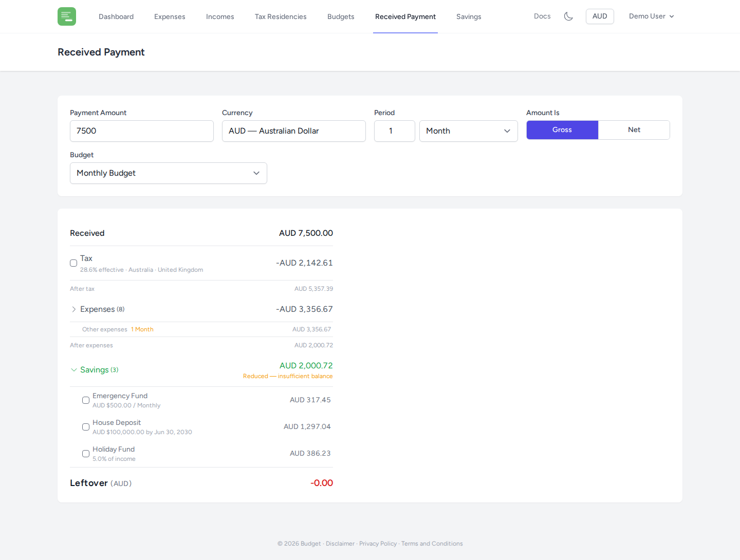Screen dimensions: 740x560
Task: Open the Expenses navigation tab
Action: click(170, 16)
